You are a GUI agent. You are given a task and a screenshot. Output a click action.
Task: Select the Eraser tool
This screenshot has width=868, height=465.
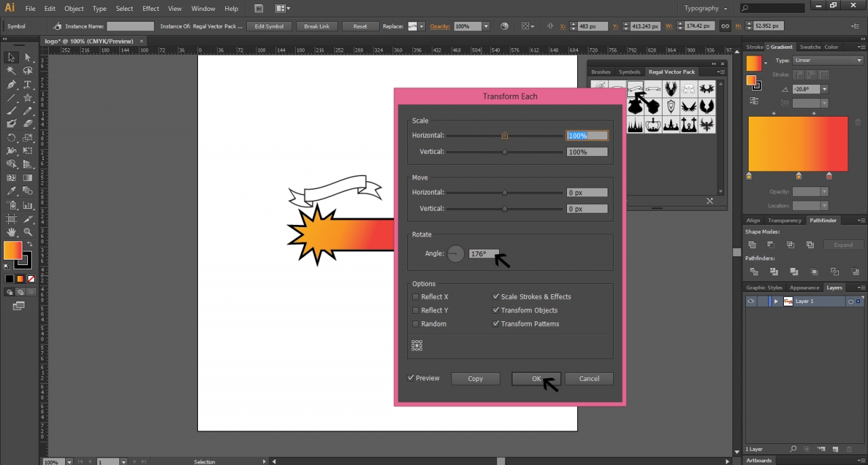[28, 124]
